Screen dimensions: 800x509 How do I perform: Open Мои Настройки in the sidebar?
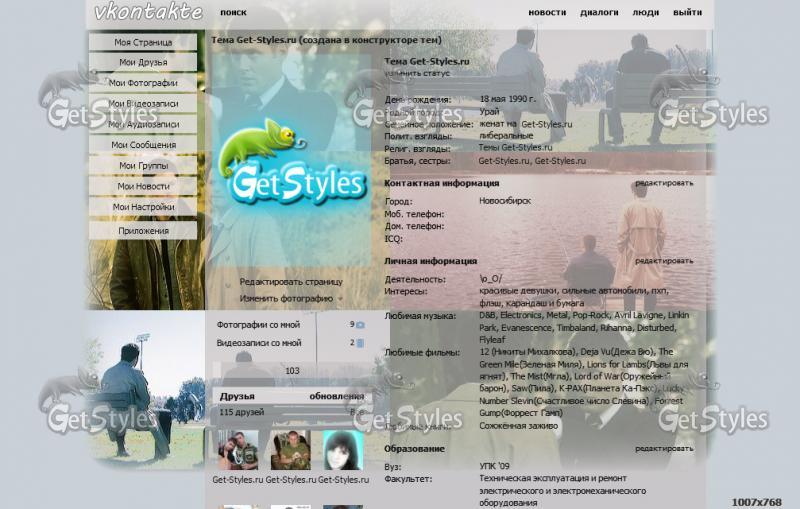click(x=143, y=207)
